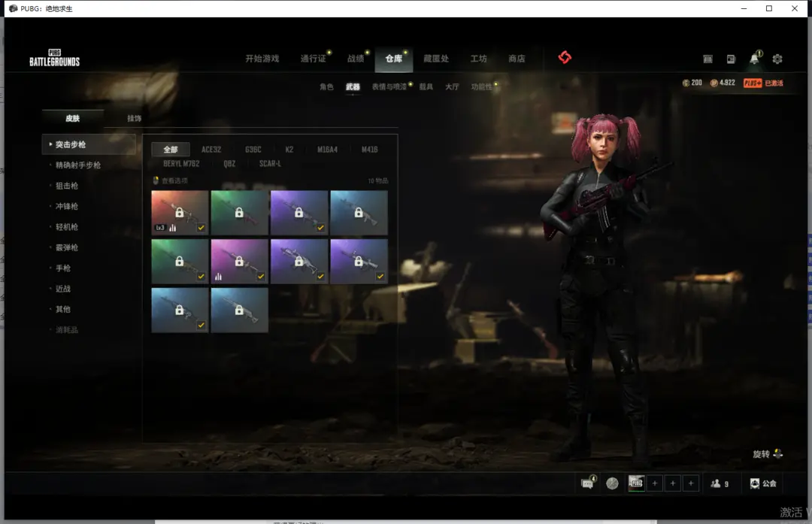Viewport: 812px width, 524px height.
Task: Switch to the 大厅 sub-tab
Action: (x=452, y=86)
